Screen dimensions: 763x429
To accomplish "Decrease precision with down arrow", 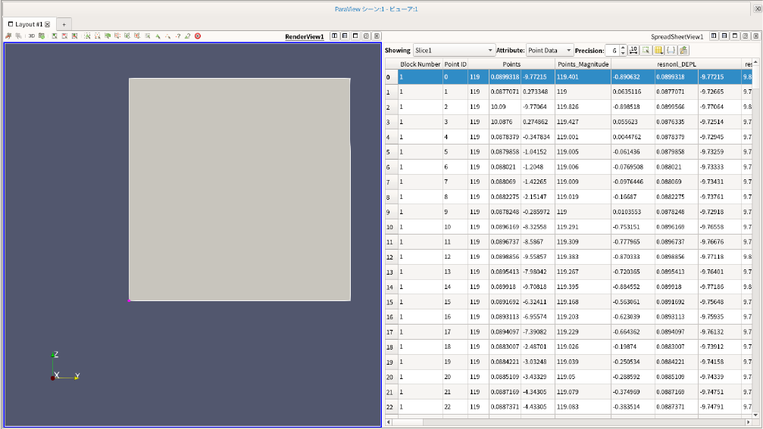I will 623,53.
